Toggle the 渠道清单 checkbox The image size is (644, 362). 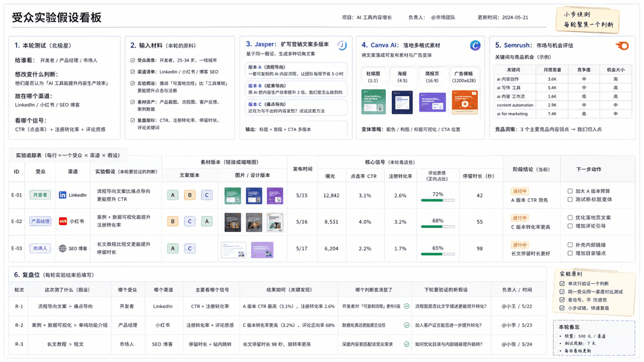132,72
